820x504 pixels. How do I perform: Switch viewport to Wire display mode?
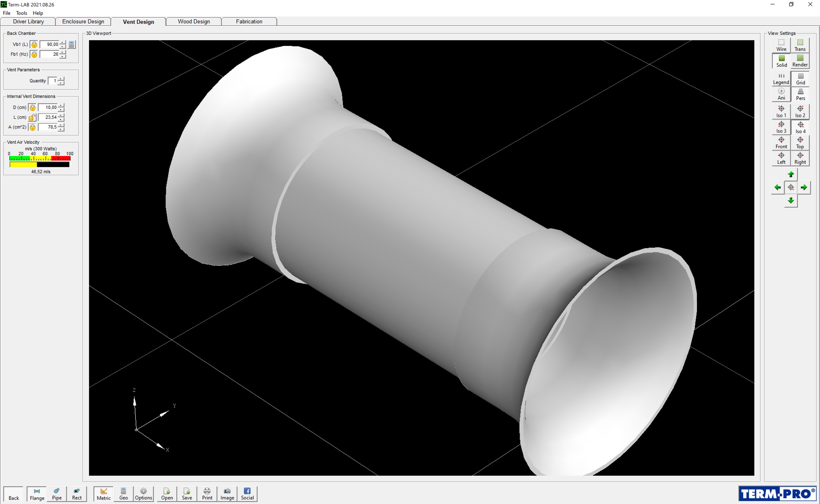coord(781,45)
